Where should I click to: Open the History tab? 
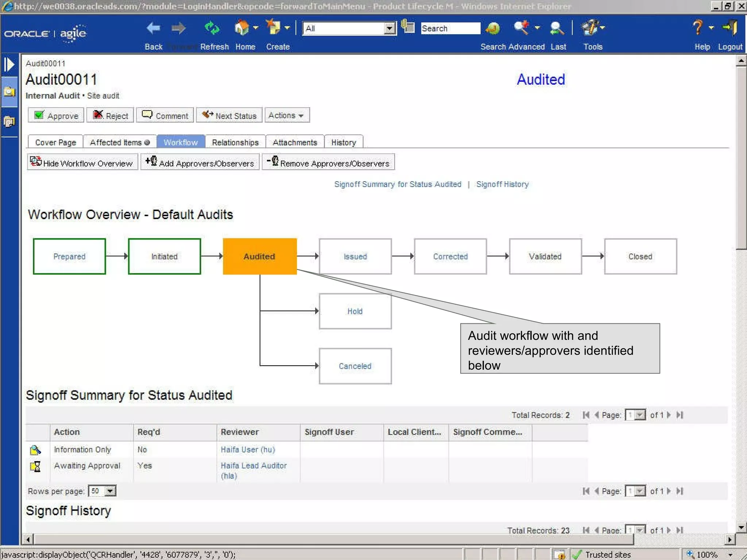click(343, 143)
